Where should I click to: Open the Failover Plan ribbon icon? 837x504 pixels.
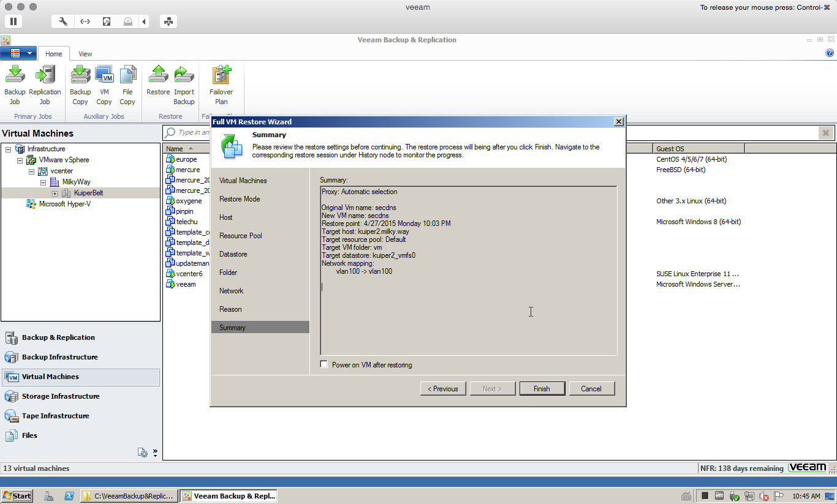pyautogui.click(x=221, y=75)
